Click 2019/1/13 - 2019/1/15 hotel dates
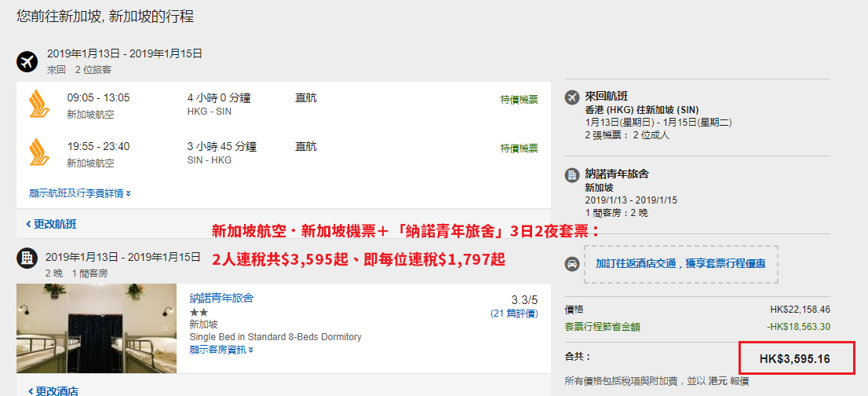Viewport: 868px width, 396px height. (x=631, y=200)
